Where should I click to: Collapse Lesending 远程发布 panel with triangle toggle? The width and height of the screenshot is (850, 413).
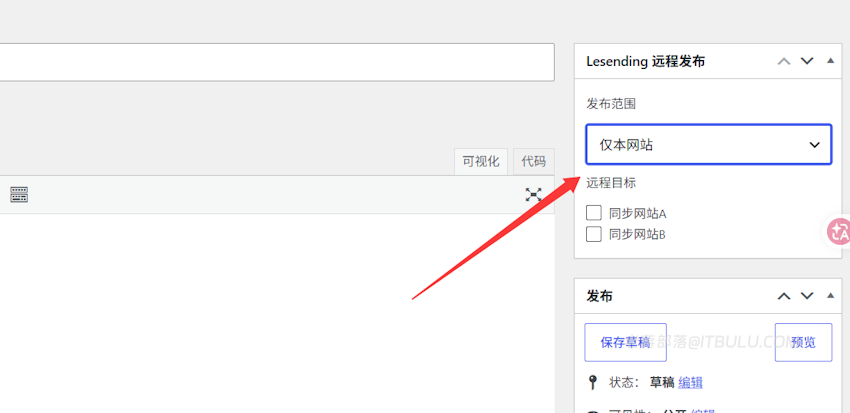point(830,61)
